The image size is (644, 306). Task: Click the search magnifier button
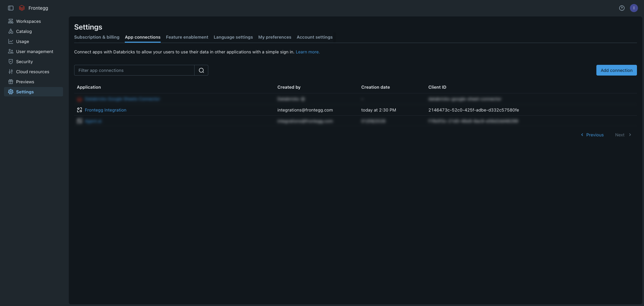click(x=201, y=70)
